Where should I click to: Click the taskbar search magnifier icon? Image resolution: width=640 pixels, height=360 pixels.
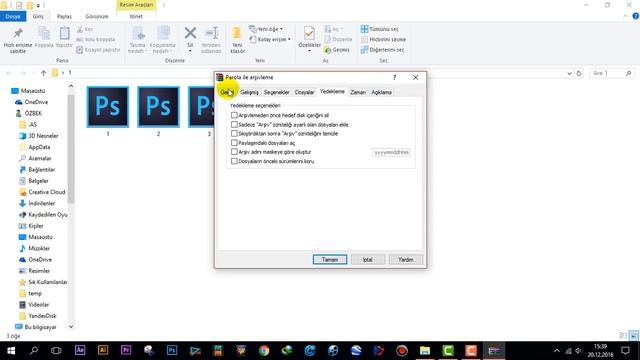(34, 350)
